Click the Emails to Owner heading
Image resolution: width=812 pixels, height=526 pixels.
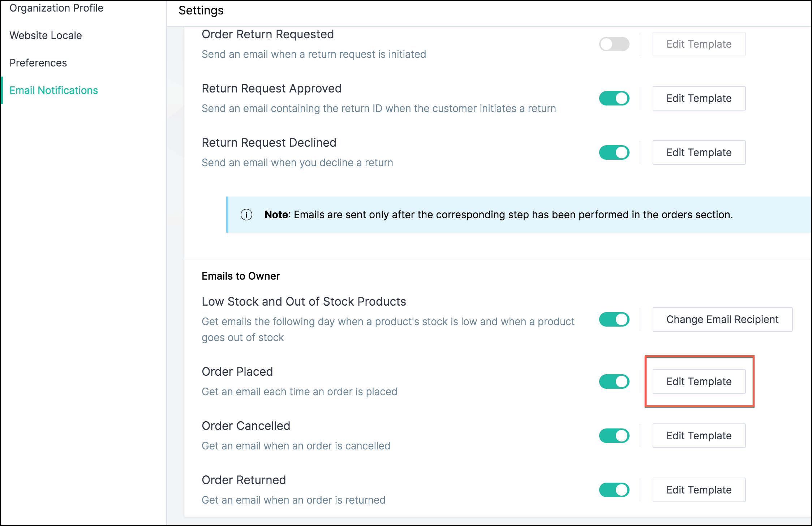click(241, 276)
